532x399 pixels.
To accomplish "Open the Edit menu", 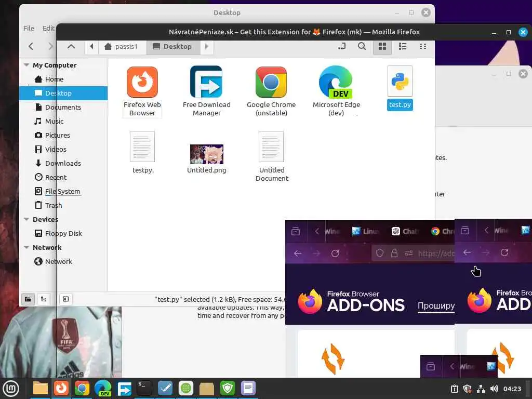I will [48, 28].
